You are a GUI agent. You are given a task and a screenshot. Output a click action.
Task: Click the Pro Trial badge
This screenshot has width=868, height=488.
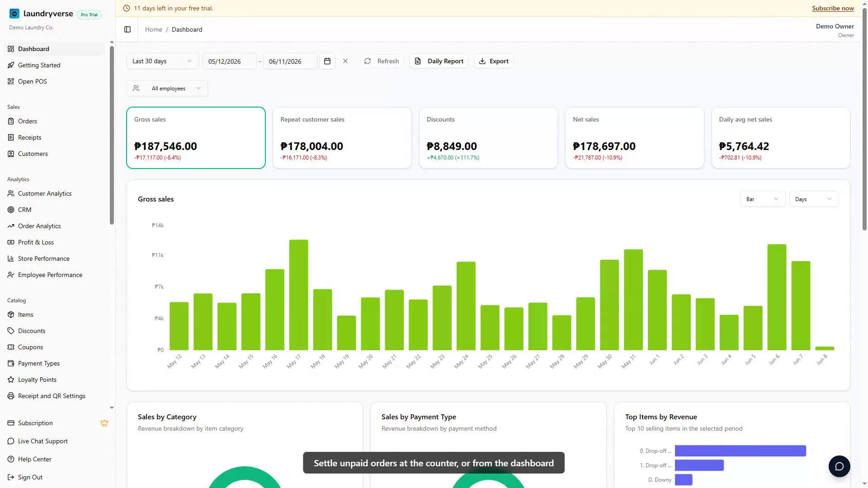tap(89, 14)
